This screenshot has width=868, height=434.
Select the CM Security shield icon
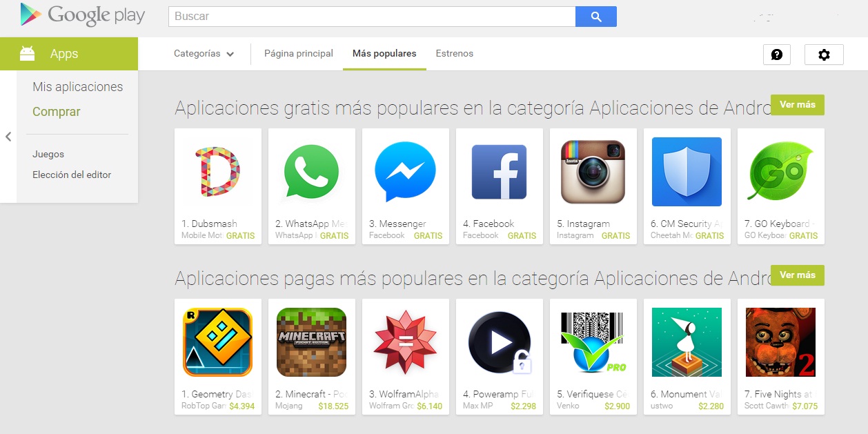coord(687,172)
